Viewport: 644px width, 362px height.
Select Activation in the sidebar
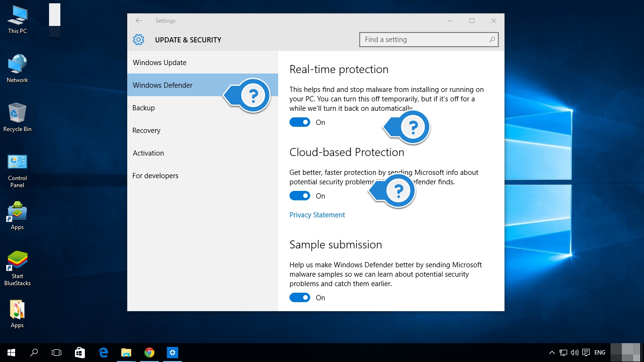[203, 153]
